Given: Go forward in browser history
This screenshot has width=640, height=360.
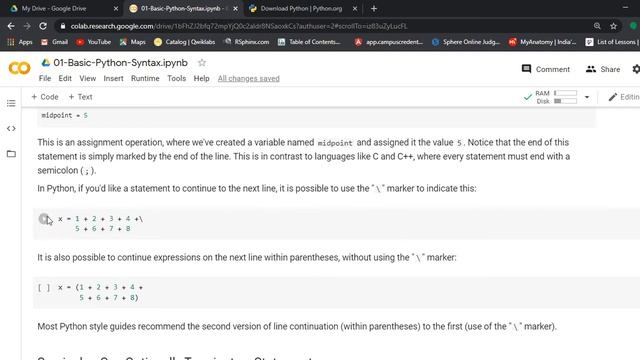Looking at the screenshot, I should 27,26.
